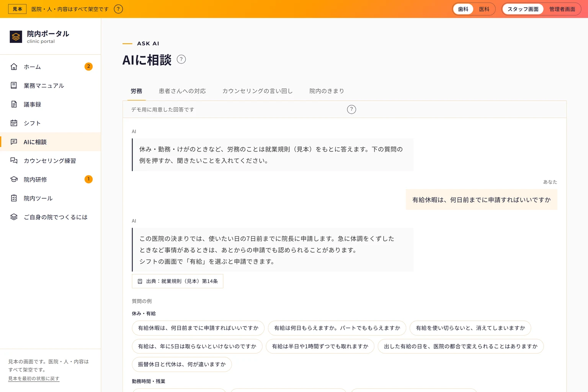Screen dimensions: 588x392
Task: Click help icon next to AIに相談 heading
Action: click(x=181, y=59)
